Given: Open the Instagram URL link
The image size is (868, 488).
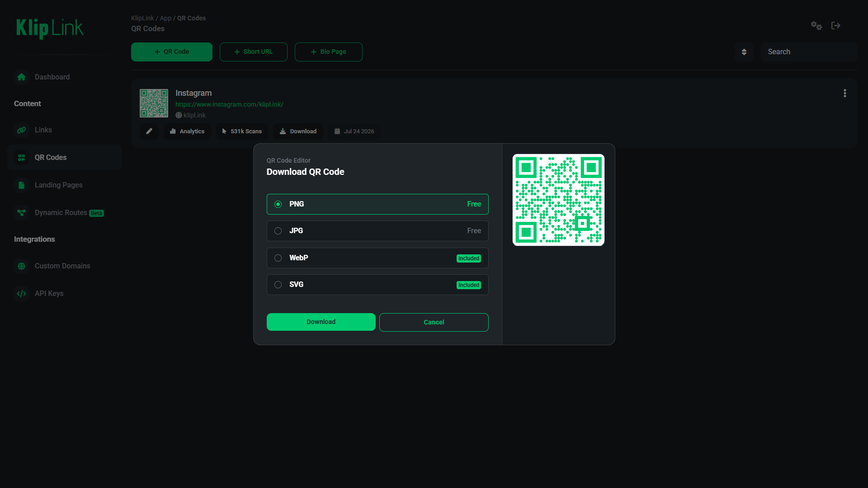Looking at the screenshot, I should pos(229,104).
